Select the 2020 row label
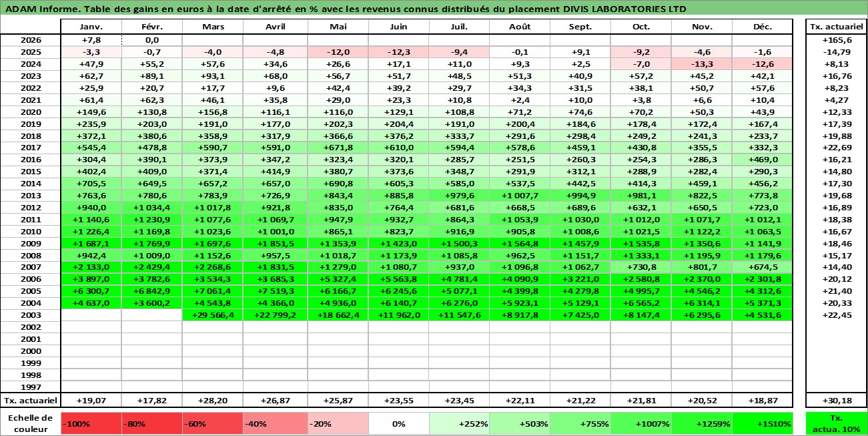 (x=31, y=112)
